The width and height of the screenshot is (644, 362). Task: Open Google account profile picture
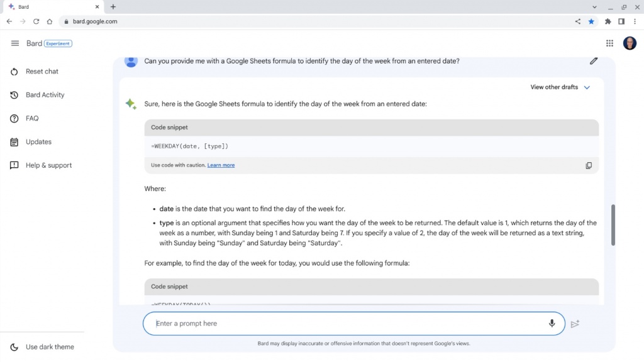click(630, 43)
